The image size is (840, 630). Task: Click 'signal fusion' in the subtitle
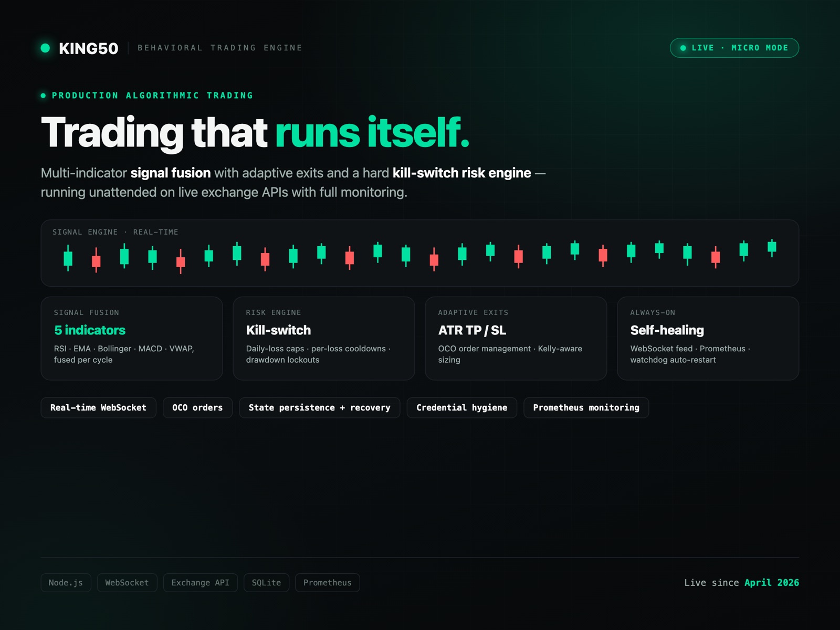(171, 173)
